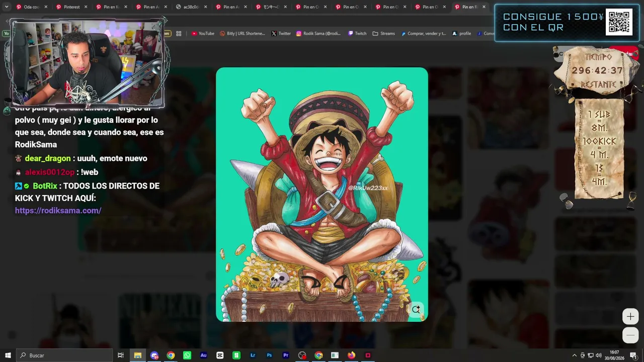Open the Twitch bookmark

pos(357,34)
